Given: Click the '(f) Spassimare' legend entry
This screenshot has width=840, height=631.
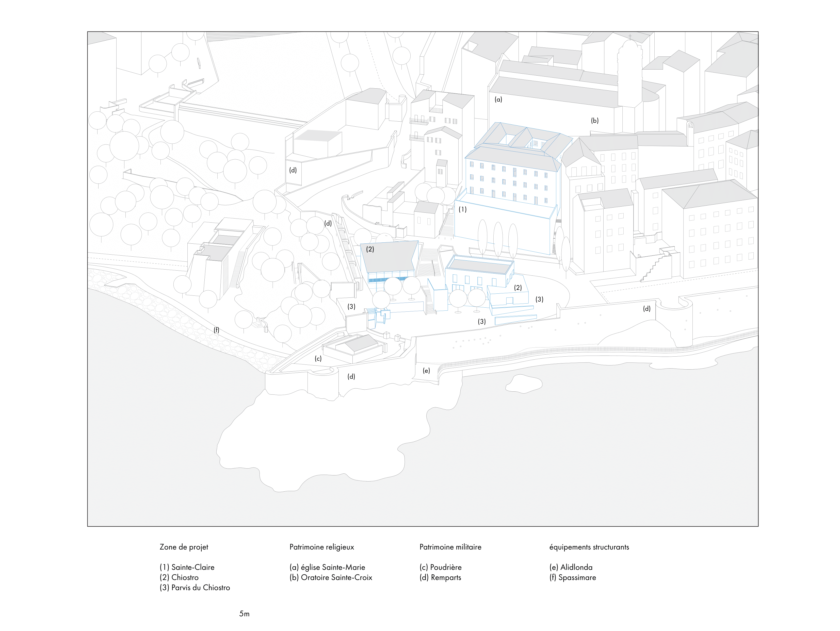Looking at the screenshot, I should 573,577.
